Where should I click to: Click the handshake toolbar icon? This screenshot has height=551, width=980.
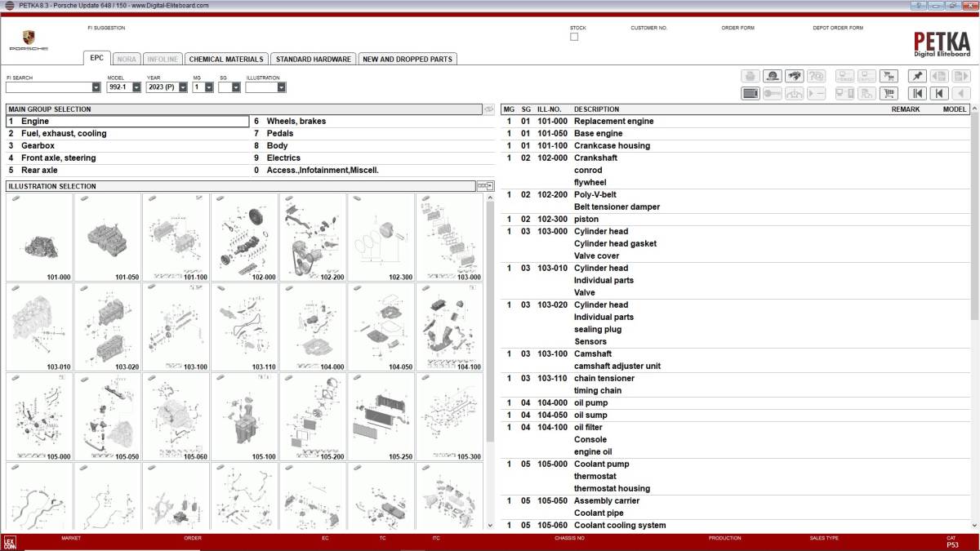coord(794,76)
